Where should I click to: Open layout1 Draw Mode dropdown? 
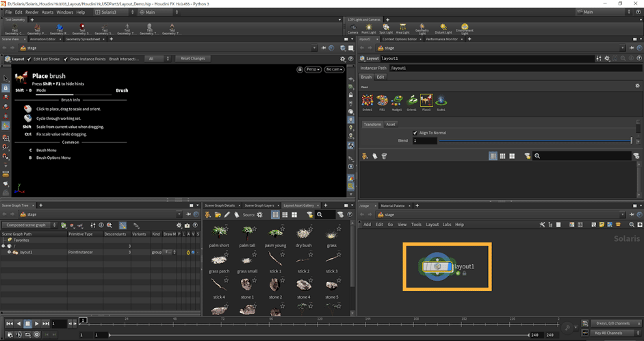click(169, 252)
